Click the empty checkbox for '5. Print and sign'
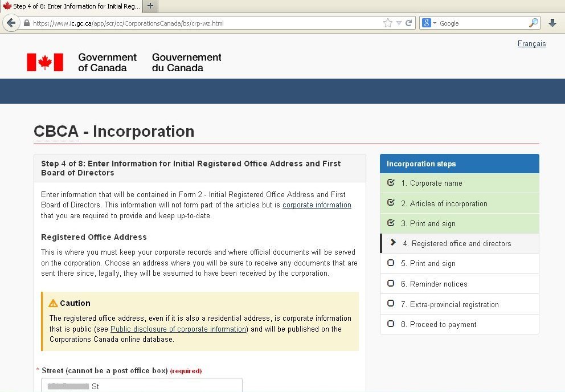Viewport: 565px width, 392px height. pos(391,263)
